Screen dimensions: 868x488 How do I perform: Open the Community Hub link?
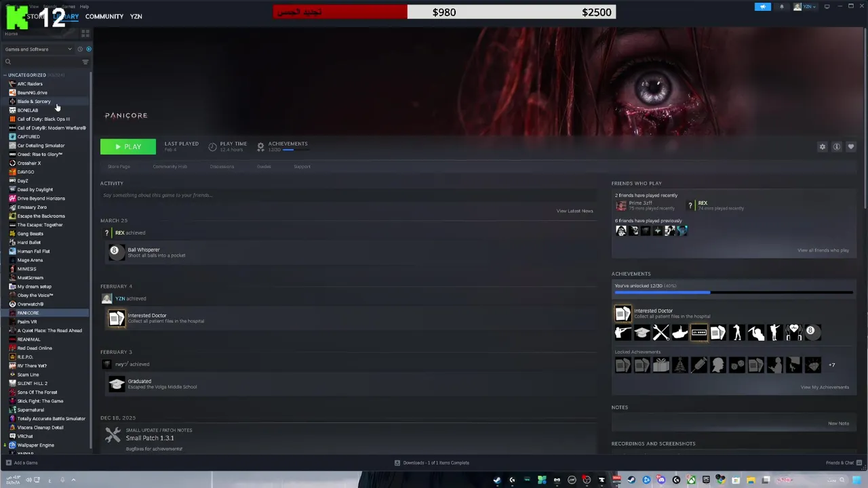pos(170,167)
